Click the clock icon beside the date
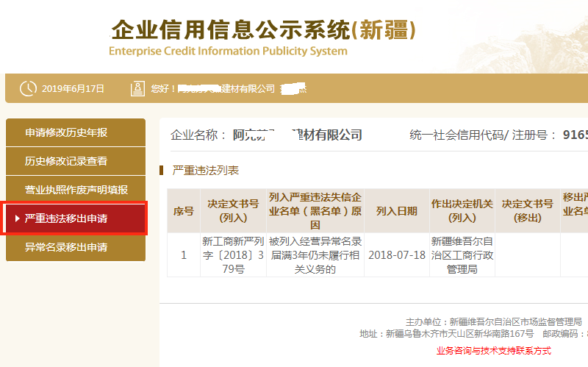The height and width of the screenshot is (367, 588). (x=27, y=88)
